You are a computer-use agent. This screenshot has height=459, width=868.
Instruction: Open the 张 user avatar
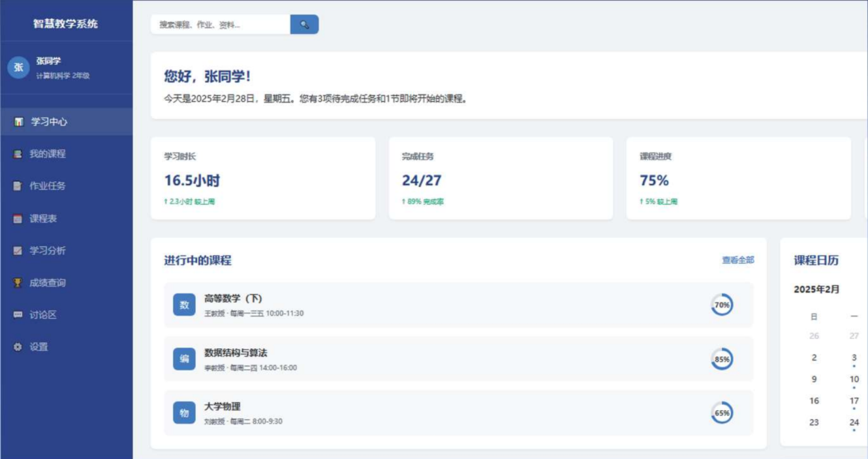click(x=18, y=67)
